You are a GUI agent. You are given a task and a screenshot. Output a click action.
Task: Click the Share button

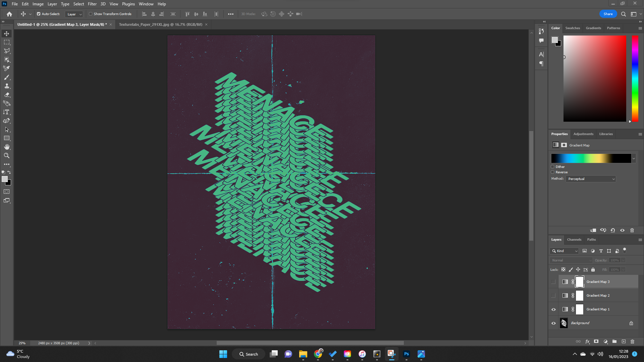click(608, 14)
